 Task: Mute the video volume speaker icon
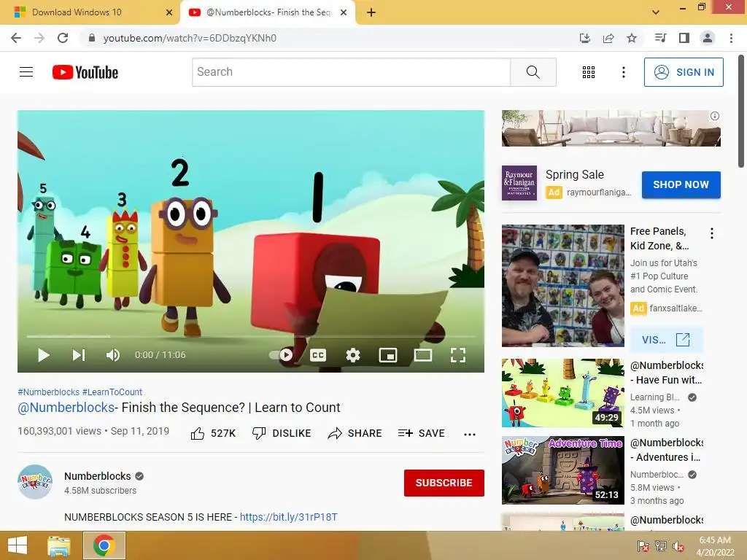[113, 355]
